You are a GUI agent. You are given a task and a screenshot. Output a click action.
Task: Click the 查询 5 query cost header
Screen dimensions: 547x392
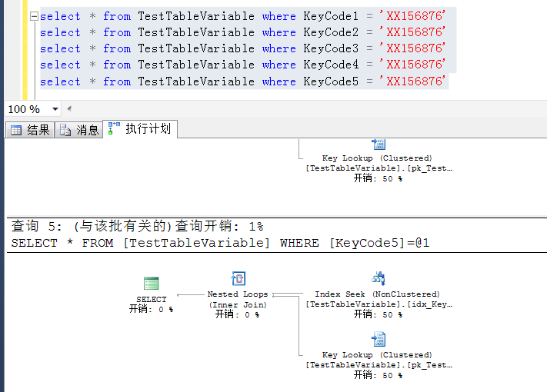tap(137, 227)
